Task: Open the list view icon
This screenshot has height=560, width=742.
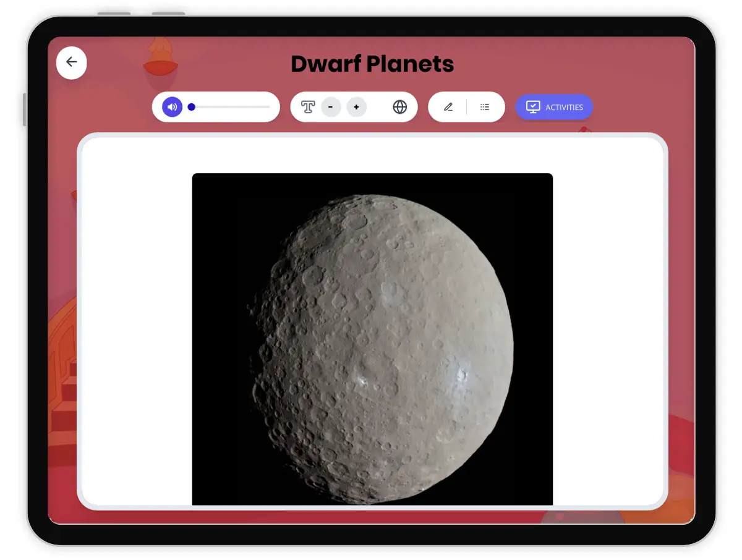Action: [485, 107]
